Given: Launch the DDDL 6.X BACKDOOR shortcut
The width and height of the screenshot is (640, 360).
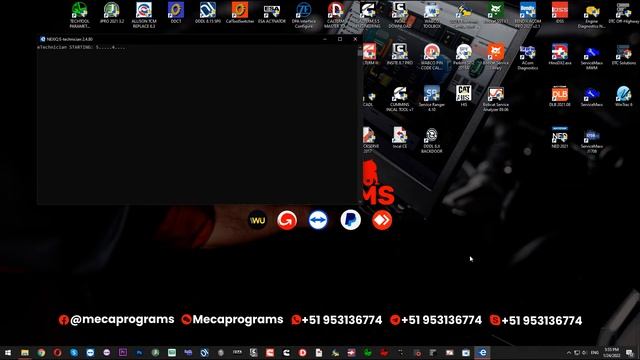Looking at the screenshot, I should (x=431, y=140).
